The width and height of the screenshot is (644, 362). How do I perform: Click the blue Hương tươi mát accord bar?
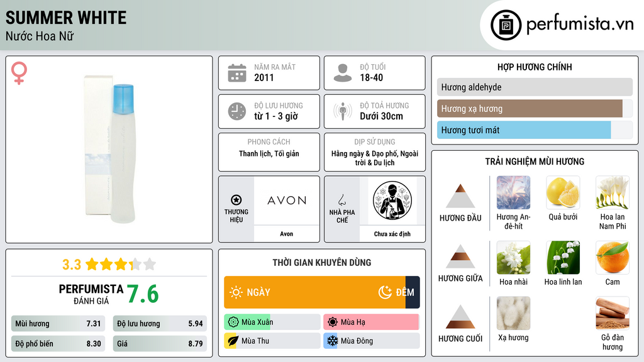(524, 130)
